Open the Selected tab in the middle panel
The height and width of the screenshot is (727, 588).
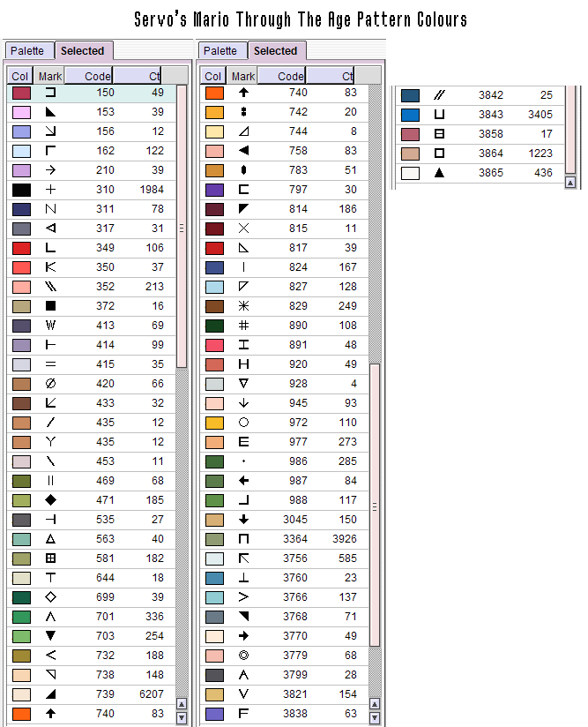click(276, 51)
